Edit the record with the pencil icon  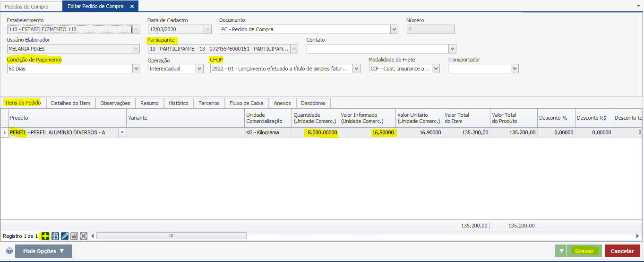[65, 236]
